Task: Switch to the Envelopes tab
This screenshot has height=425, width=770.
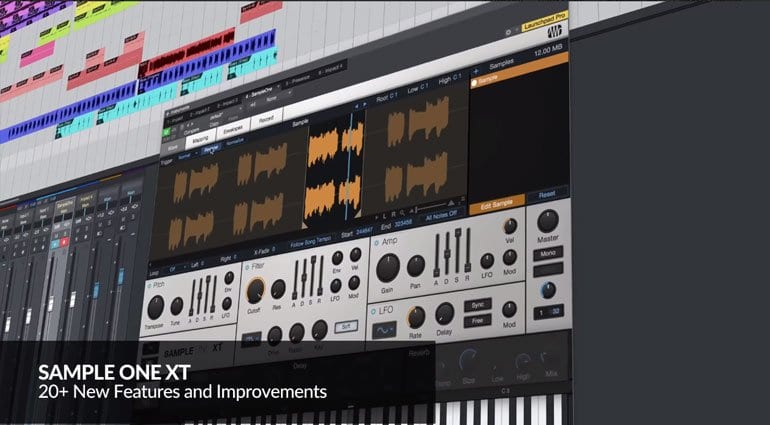Action: pos(233,129)
